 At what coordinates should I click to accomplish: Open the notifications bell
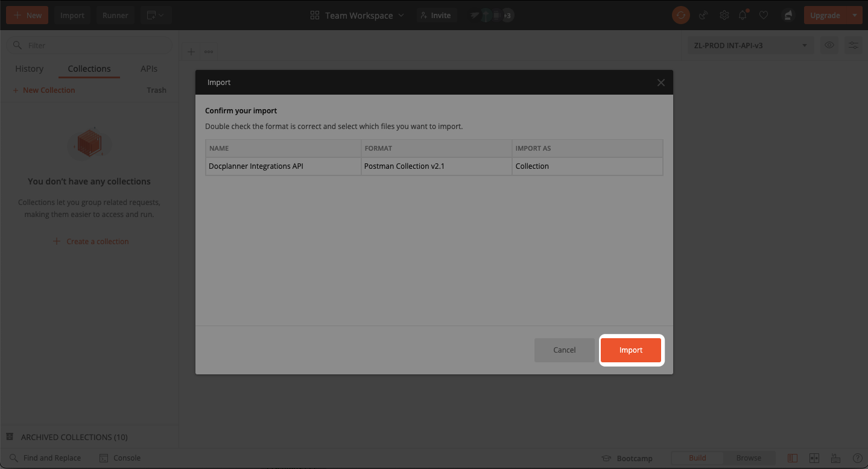click(x=744, y=15)
